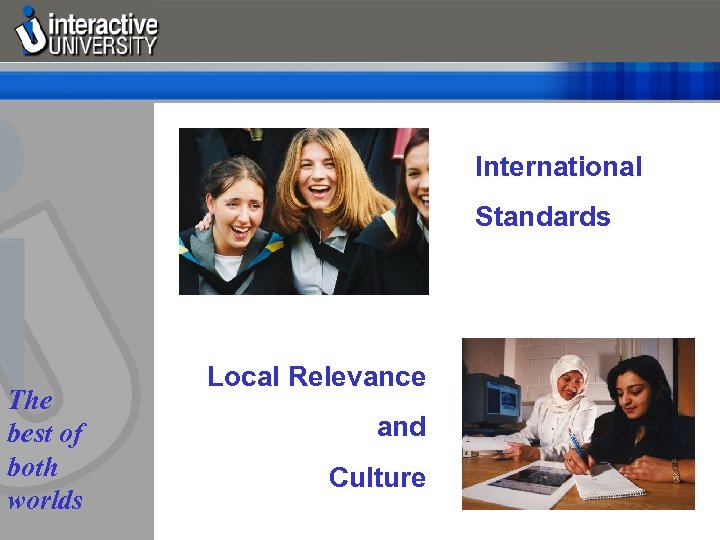Image resolution: width=720 pixels, height=540 pixels.
Task: Click the word 'and' in the slide
Action: (x=401, y=427)
